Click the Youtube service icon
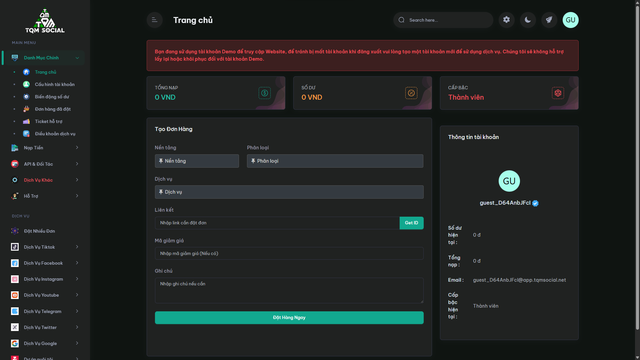The height and width of the screenshot is (360, 640). 15,295
